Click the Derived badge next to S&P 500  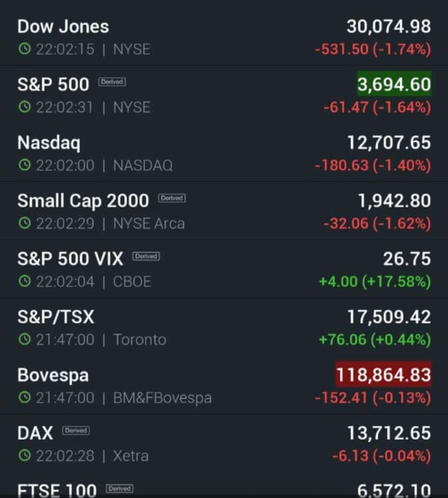point(112,82)
